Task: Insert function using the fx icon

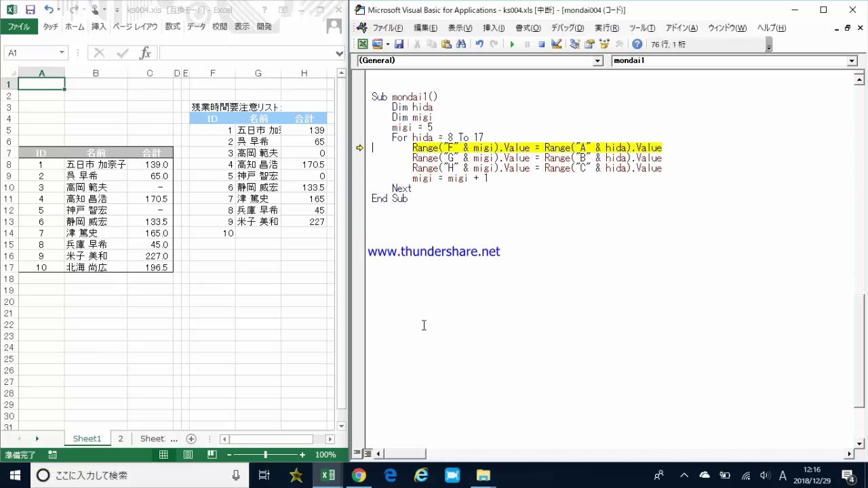Action: [145, 53]
